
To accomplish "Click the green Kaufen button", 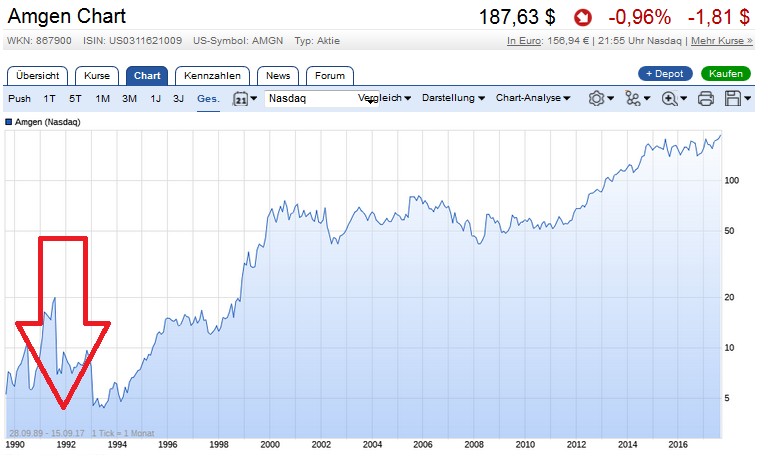I will click(726, 73).
